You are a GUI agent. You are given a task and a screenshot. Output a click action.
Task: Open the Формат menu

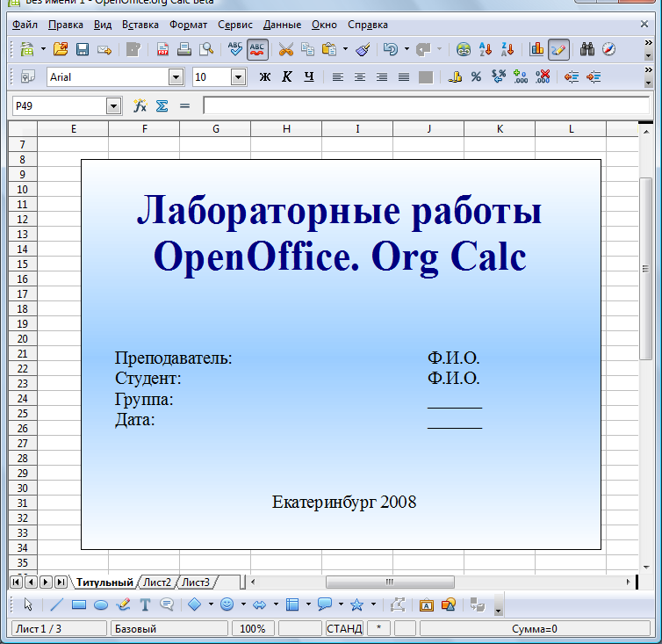pyautogui.click(x=188, y=25)
